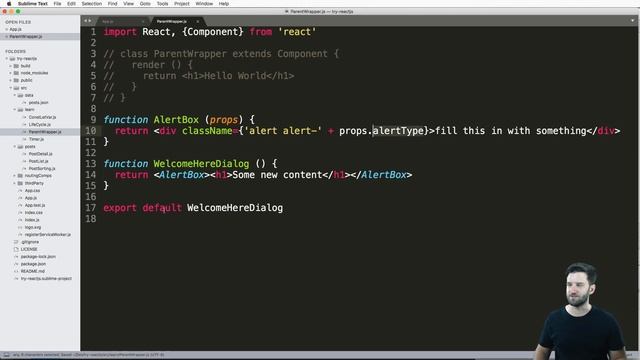Open the Tools menu
This screenshot has width=640, height=360.
click(x=162, y=4)
